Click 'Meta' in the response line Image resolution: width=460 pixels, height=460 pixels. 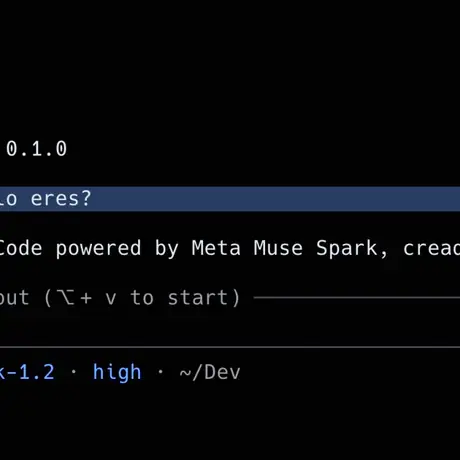pyautogui.click(x=216, y=248)
